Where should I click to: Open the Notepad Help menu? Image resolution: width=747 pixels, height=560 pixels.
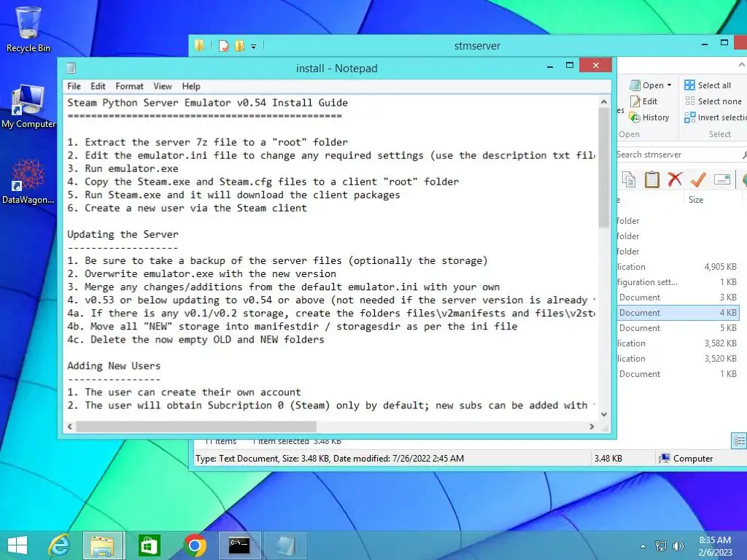click(x=191, y=86)
